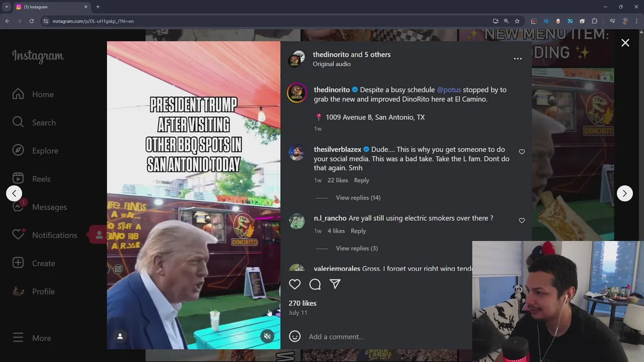Open tab search dropdown arrow
644x362 pixels.
tap(7, 7)
